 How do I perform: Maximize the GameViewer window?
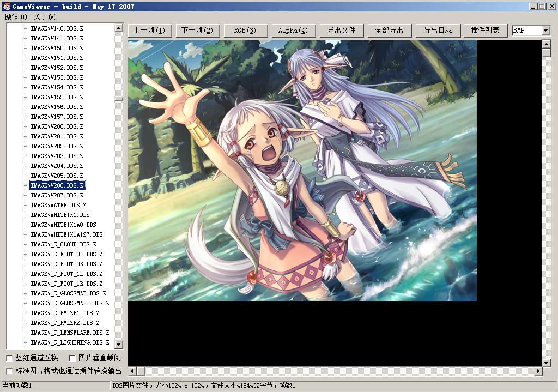point(542,7)
